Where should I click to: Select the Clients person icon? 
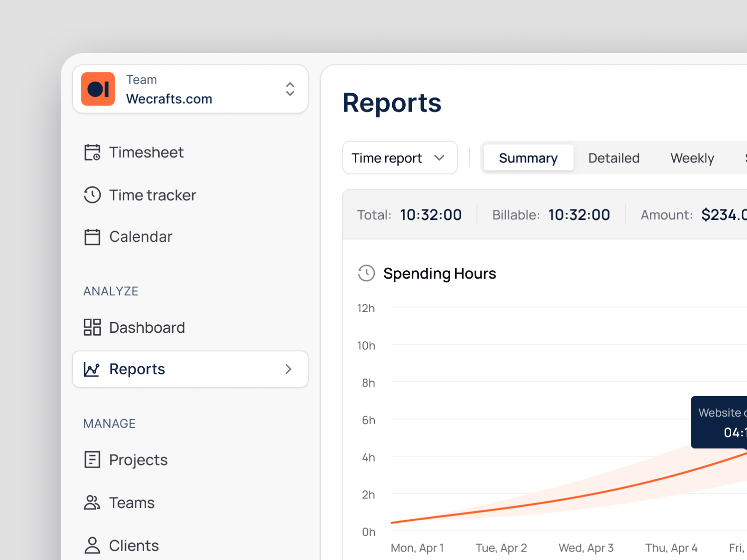click(92, 545)
